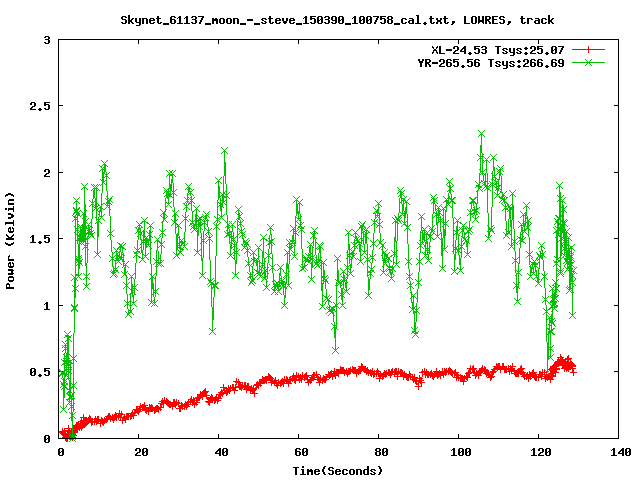This screenshot has height=480, width=640.
Task: Click the 100 tick on time axis
Action: click(459, 452)
